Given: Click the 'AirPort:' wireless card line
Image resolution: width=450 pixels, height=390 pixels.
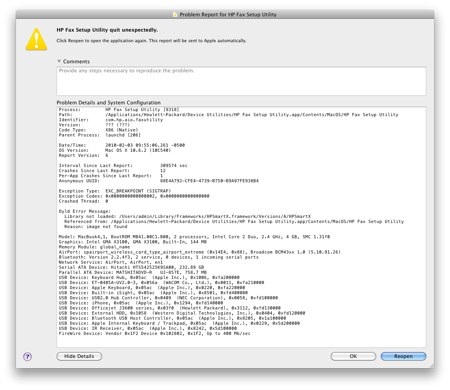Looking at the screenshot, I should [x=200, y=252].
